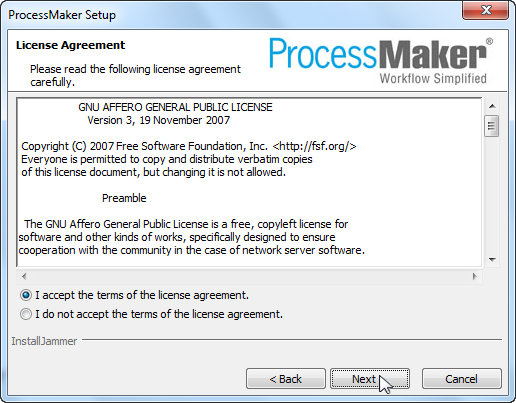The width and height of the screenshot is (516, 403).
Task: Click the vertical scrollbar track below thumb
Action: 492,195
